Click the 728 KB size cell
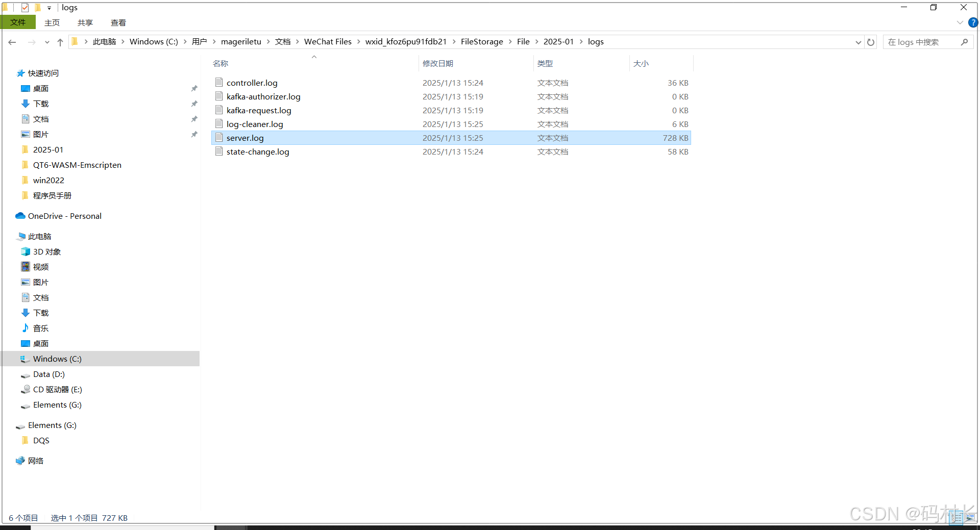980x530 pixels. click(675, 138)
